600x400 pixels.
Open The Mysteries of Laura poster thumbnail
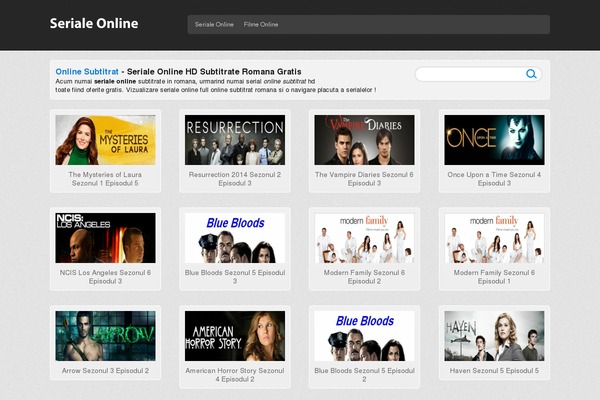click(x=106, y=140)
